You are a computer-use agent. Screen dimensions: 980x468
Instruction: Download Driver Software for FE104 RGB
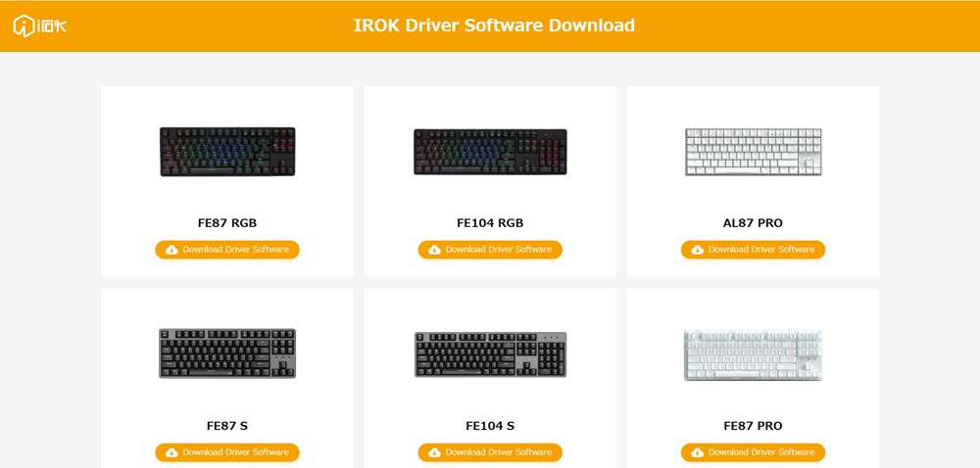[490, 250]
